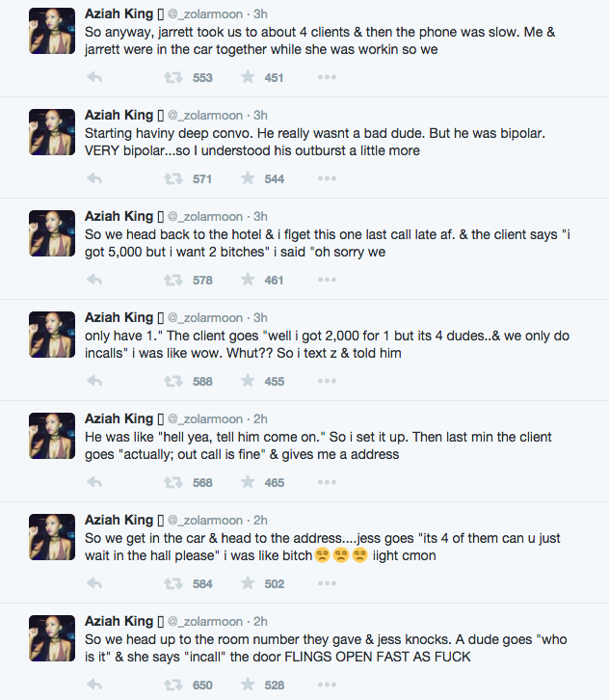Open Aziah King's profile from first tweet
Screen dimensions: 609x700
coord(119,13)
